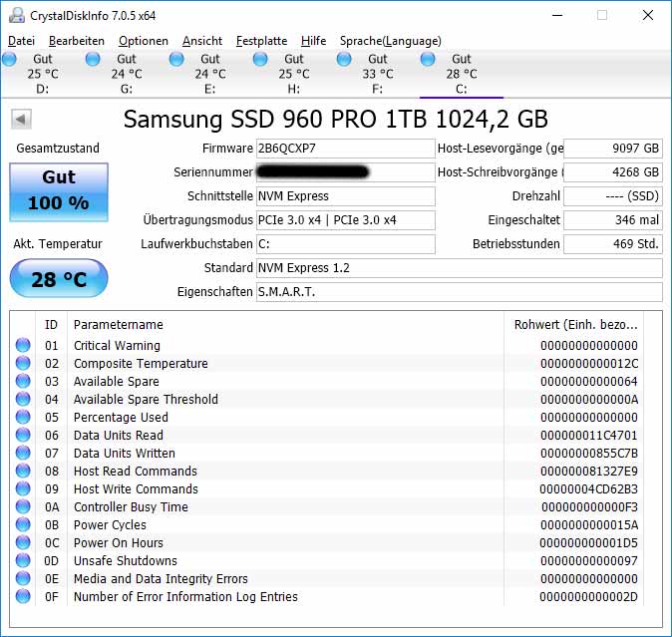
Task: Select drive D: health status icon
Action: click(9, 59)
